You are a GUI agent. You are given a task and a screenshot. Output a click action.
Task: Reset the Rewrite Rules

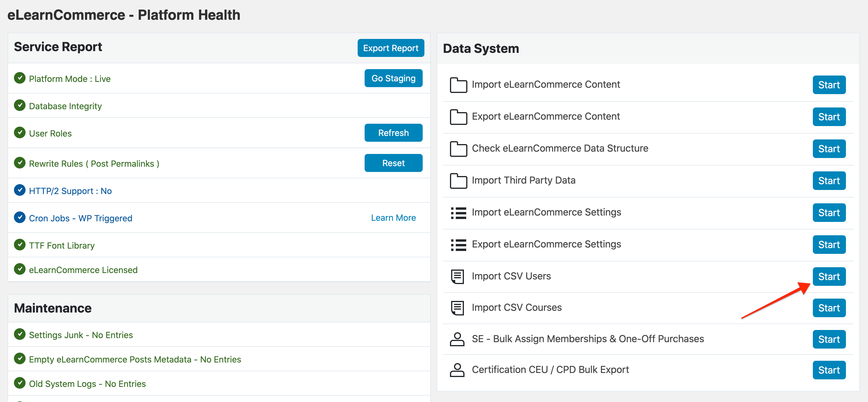coord(393,163)
